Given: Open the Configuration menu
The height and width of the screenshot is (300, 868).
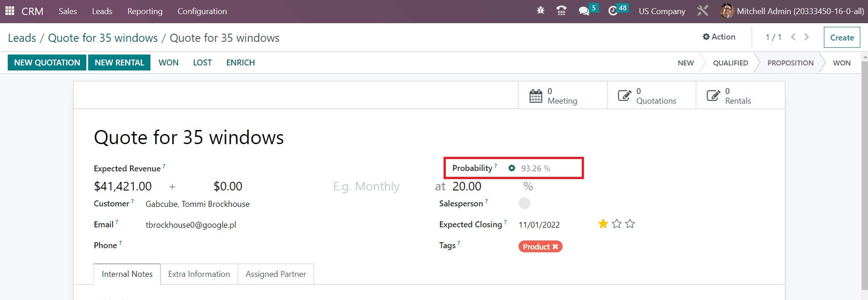Looking at the screenshot, I should (202, 11).
